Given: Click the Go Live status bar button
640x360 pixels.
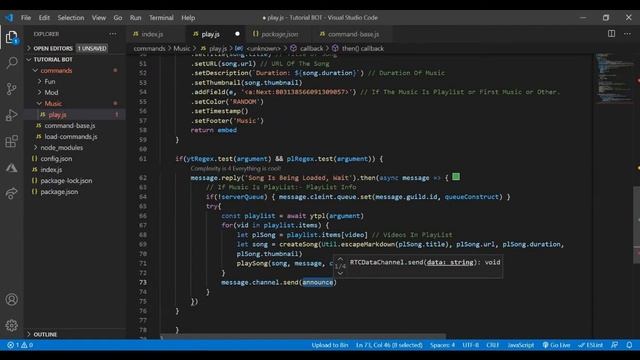Looking at the screenshot, I should [x=556, y=345].
